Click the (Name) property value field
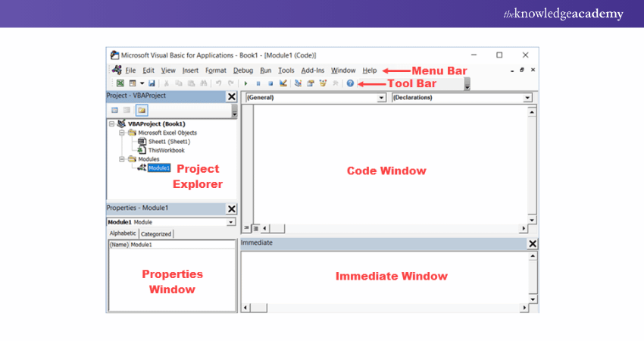The width and height of the screenshot is (644, 341). pyautogui.click(x=182, y=246)
